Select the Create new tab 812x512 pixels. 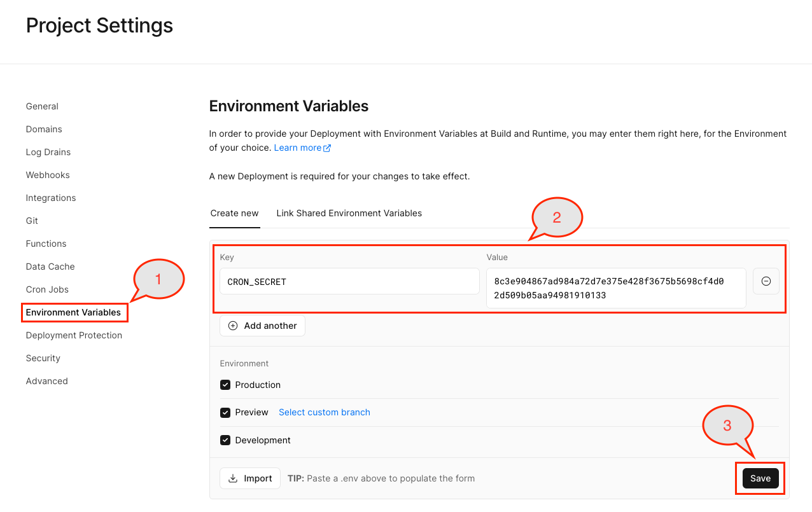pyautogui.click(x=234, y=213)
